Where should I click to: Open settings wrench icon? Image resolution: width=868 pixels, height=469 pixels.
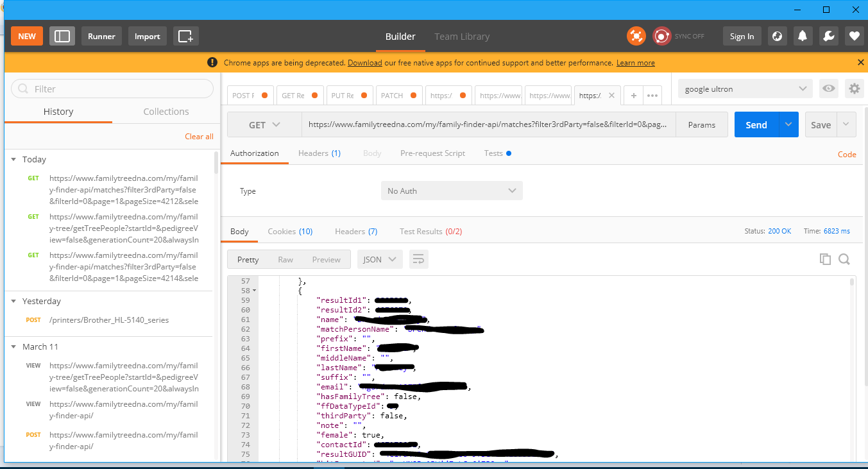828,36
